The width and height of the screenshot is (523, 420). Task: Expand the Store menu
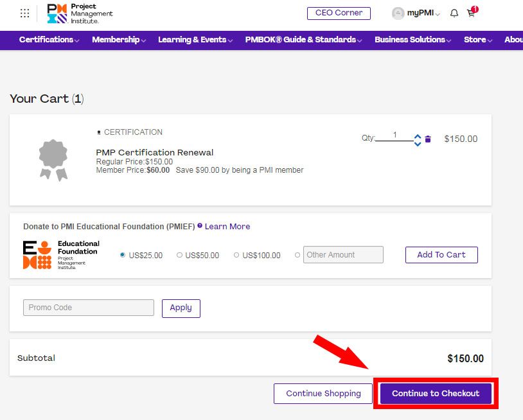point(478,40)
